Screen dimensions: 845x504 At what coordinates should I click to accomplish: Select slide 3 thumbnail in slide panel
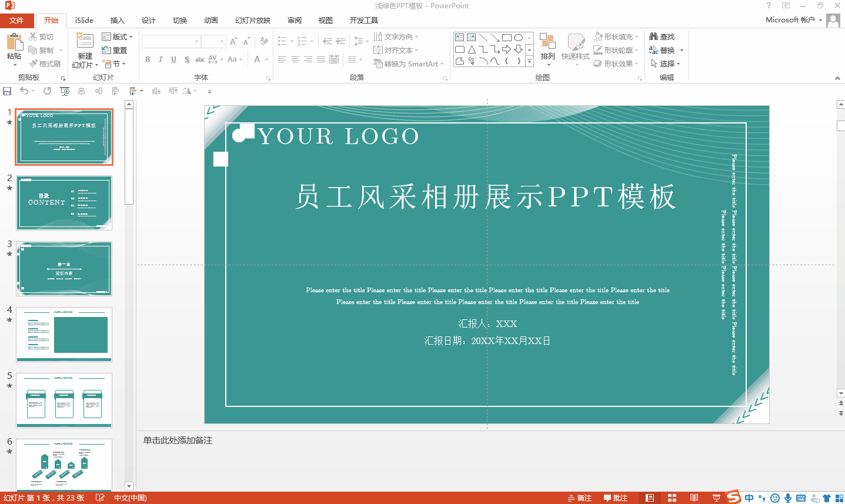pyautogui.click(x=64, y=269)
